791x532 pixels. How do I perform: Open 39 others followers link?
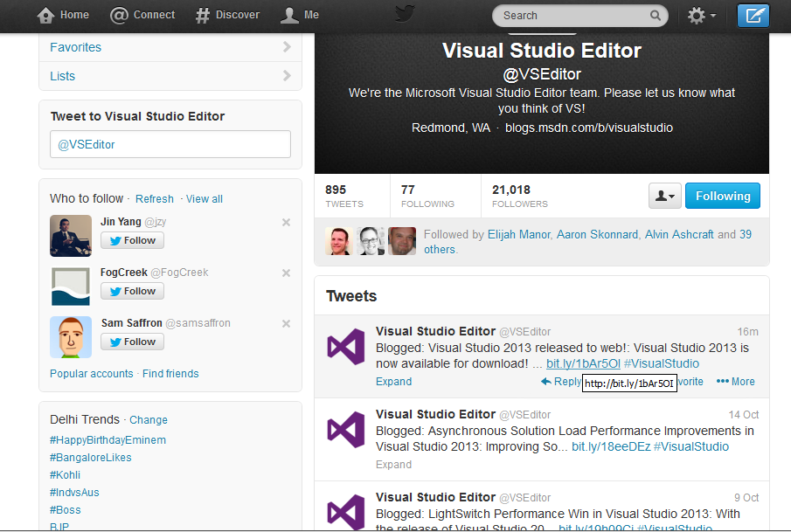pyautogui.click(x=587, y=242)
